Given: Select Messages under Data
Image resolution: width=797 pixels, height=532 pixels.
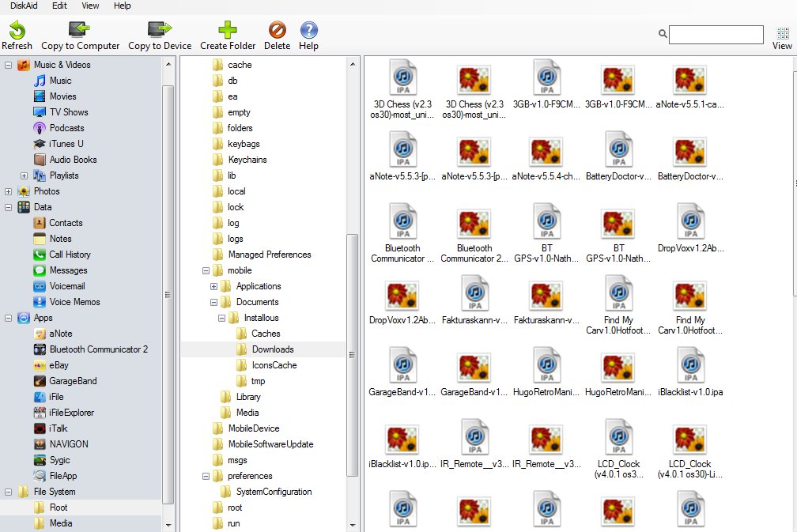Looking at the screenshot, I should click(x=68, y=270).
